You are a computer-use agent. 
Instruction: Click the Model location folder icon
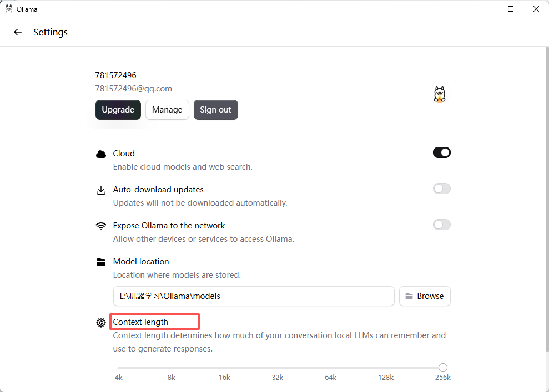point(101,262)
